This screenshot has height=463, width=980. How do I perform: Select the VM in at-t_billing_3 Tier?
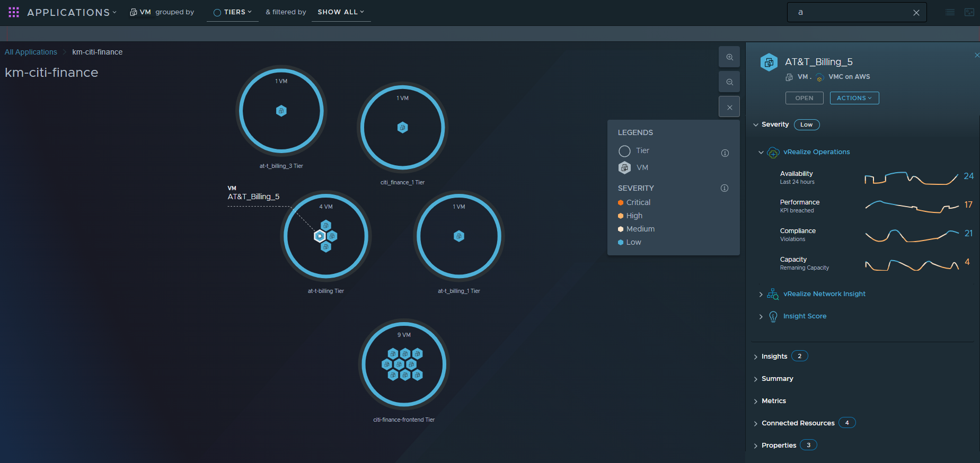tap(281, 111)
